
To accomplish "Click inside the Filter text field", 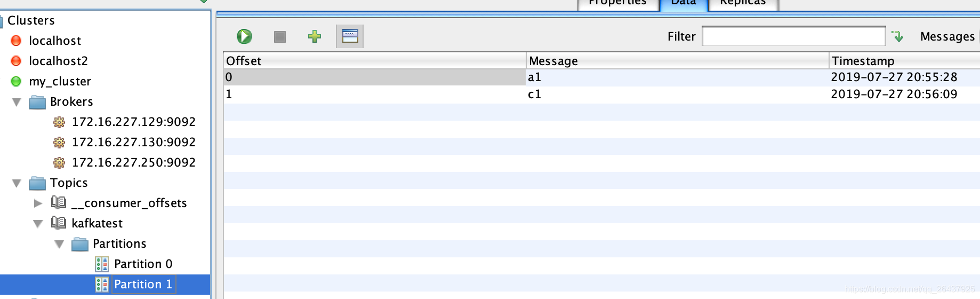I will (x=794, y=36).
